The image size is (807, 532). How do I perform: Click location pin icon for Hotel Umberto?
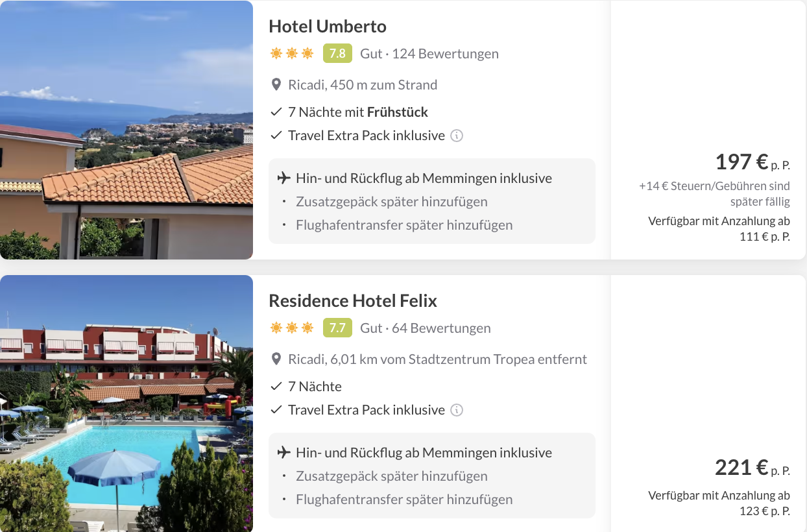coord(276,85)
